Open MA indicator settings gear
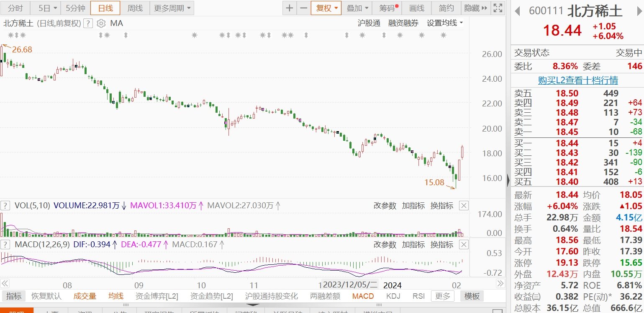Viewport: 644px width, 313px height. click(100, 23)
